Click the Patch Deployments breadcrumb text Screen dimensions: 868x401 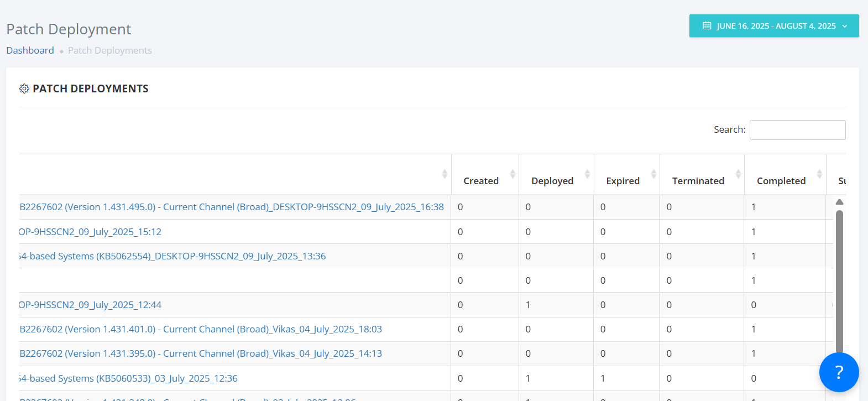110,50
